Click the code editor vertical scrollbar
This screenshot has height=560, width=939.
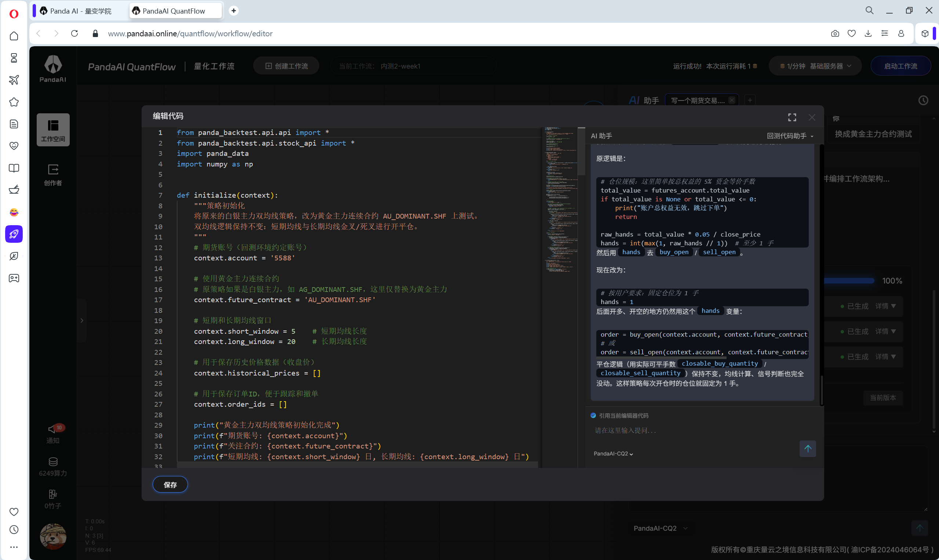[582, 151]
